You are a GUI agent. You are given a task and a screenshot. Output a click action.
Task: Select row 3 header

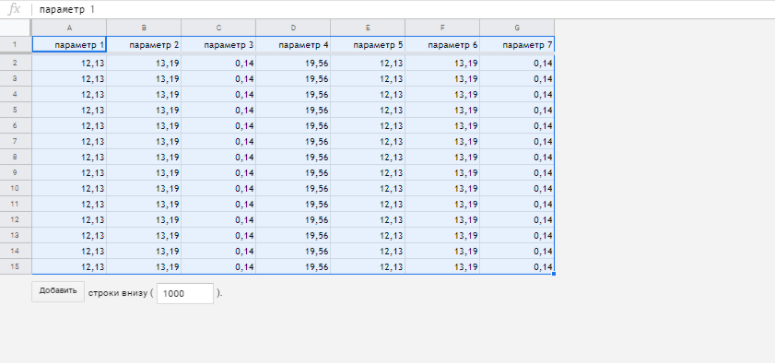coord(15,78)
